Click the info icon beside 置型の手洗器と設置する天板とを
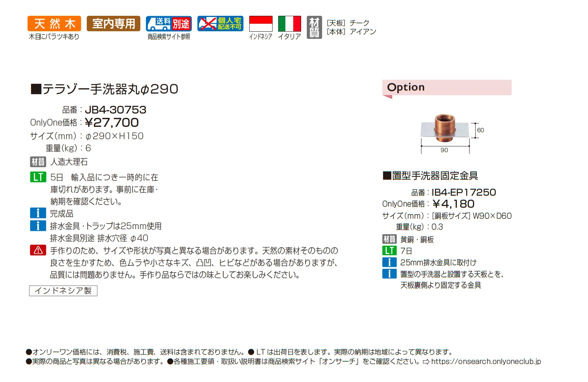Image resolution: width=588 pixels, height=382 pixels. [x=389, y=274]
